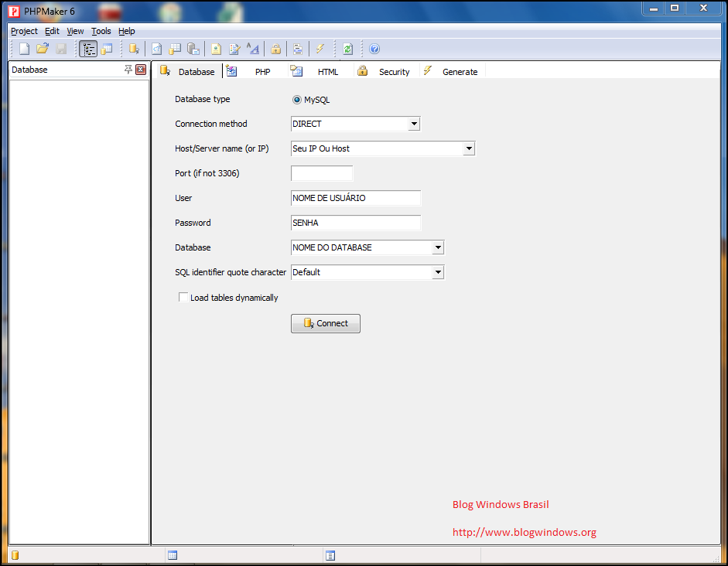Open an existing project via the folder icon
Viewport: 728px width, 566px height.
point(43,49)
